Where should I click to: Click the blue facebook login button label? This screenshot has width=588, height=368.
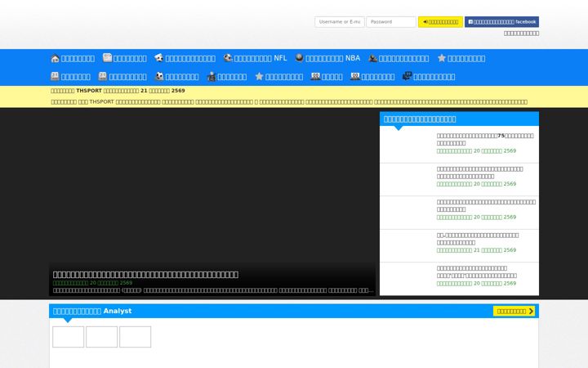505,22
